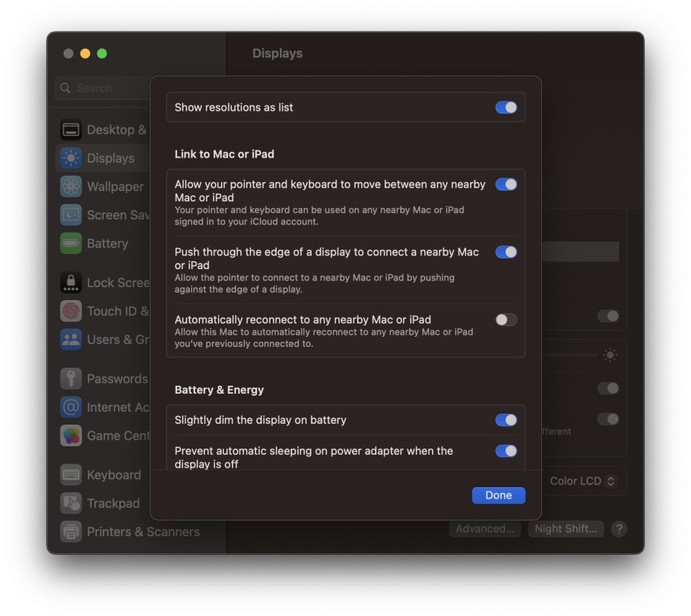Click the Screen Saver sidebar icon
Image resolution: width=691 pixels, height=616 pixels.
pyautogui.click(x=71, y=215)
